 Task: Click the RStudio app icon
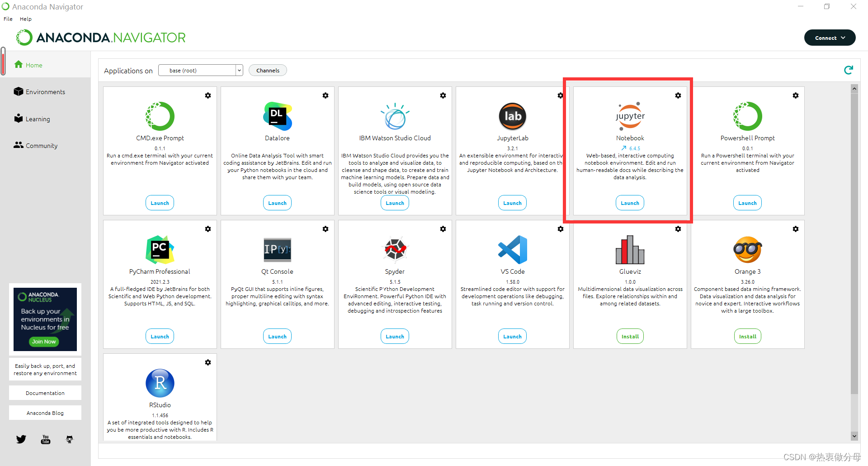click(160, 383)
